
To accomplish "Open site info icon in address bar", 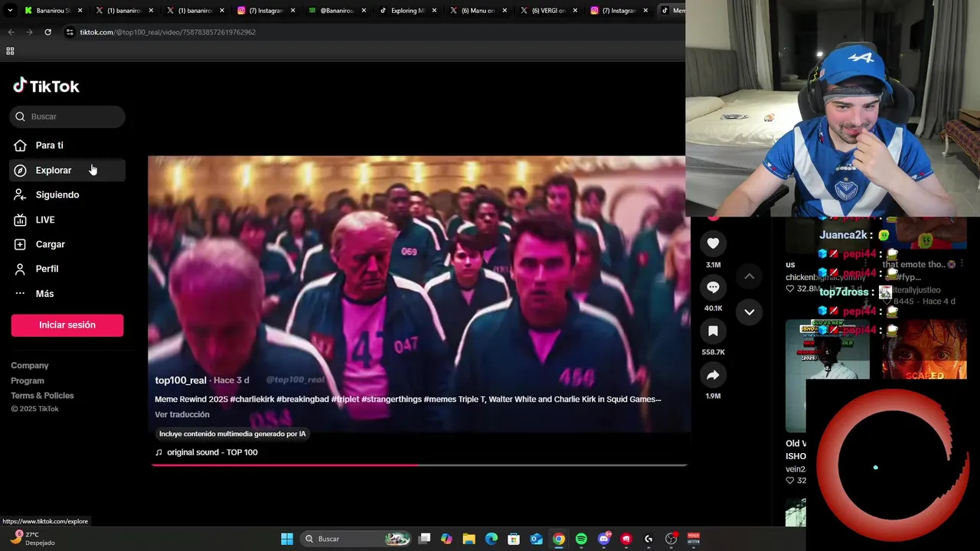I will [70, 32].
